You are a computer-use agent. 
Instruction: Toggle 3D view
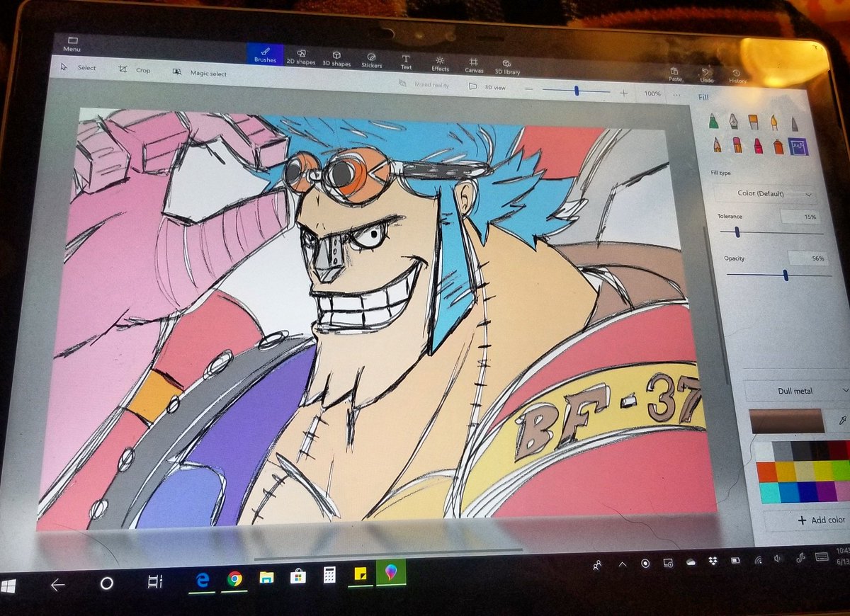tap(487, 86)
